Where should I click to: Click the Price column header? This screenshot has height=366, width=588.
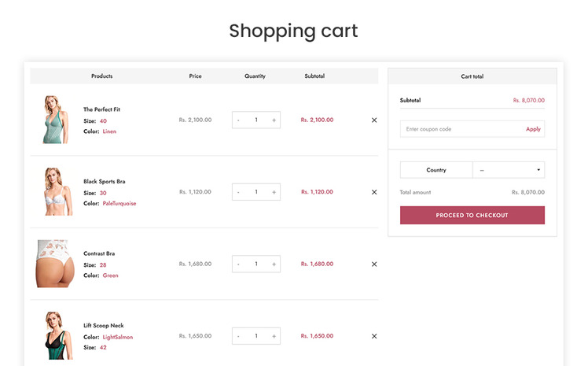point(195,76)
